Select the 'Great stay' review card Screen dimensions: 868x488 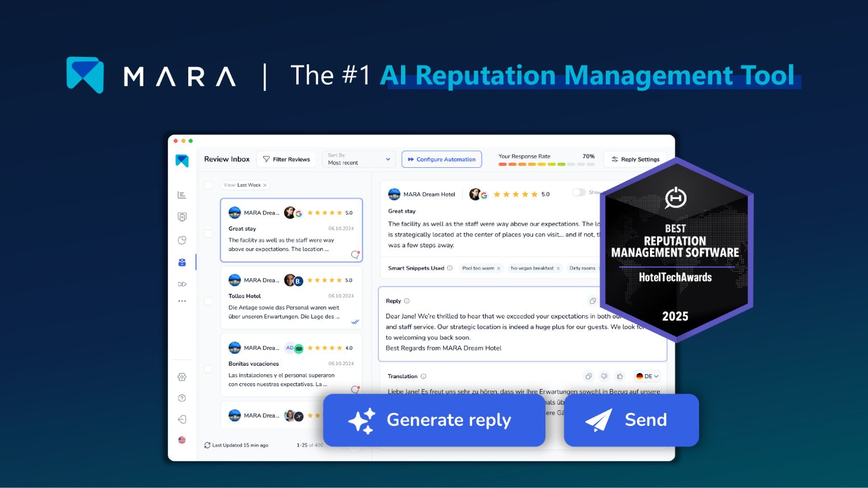click(x=291, y=230)
